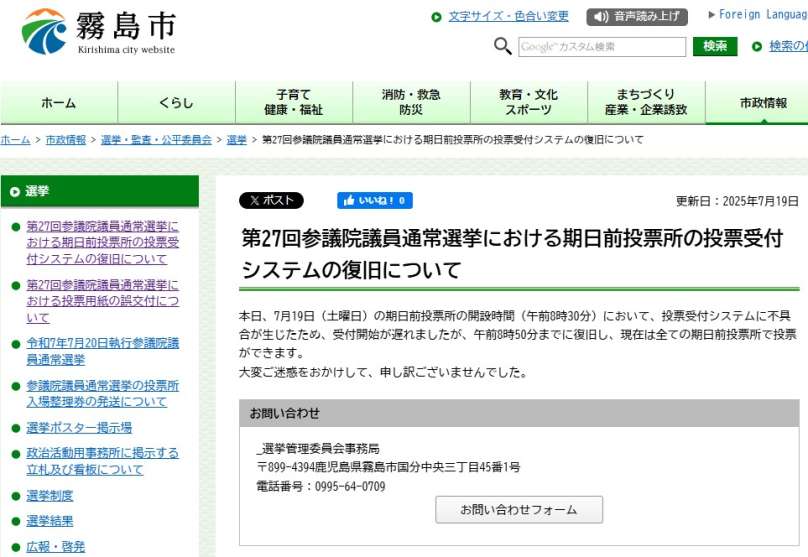Click the 更新日：2025年7月19日 text

(737, 201)
